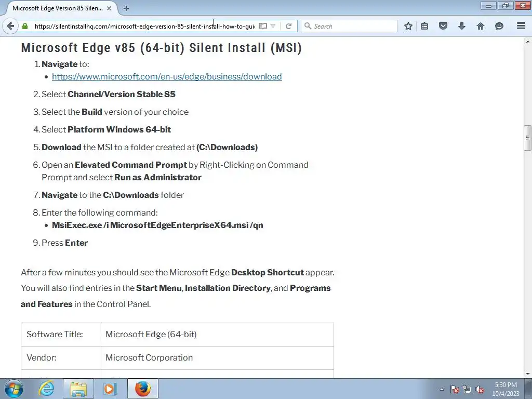The height and width of the screenshot is (399, 532).
Task: Show hidden tray icons arrow
Action: (442, 389)
